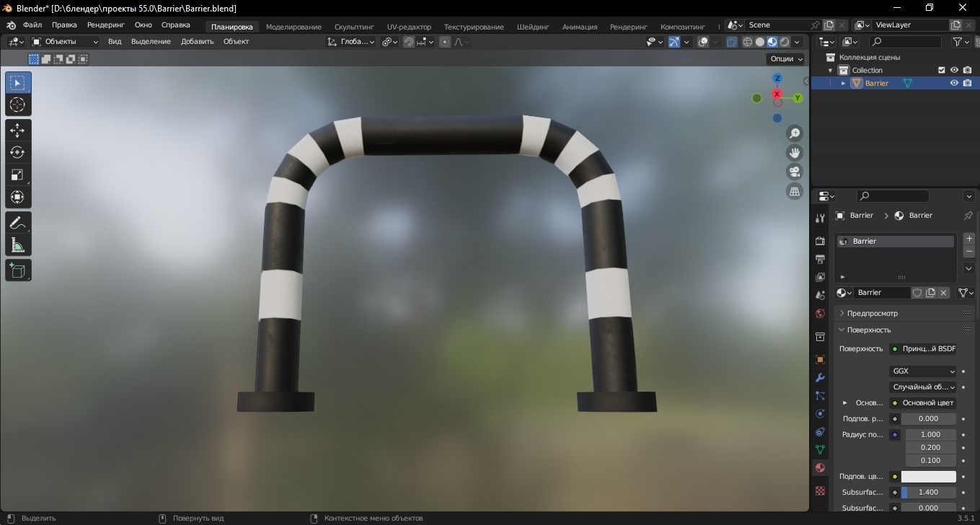Expand Barrier object in outliner tree
Image resolution: width=980 pixels, height=525 pixels.
pos(844,83)
